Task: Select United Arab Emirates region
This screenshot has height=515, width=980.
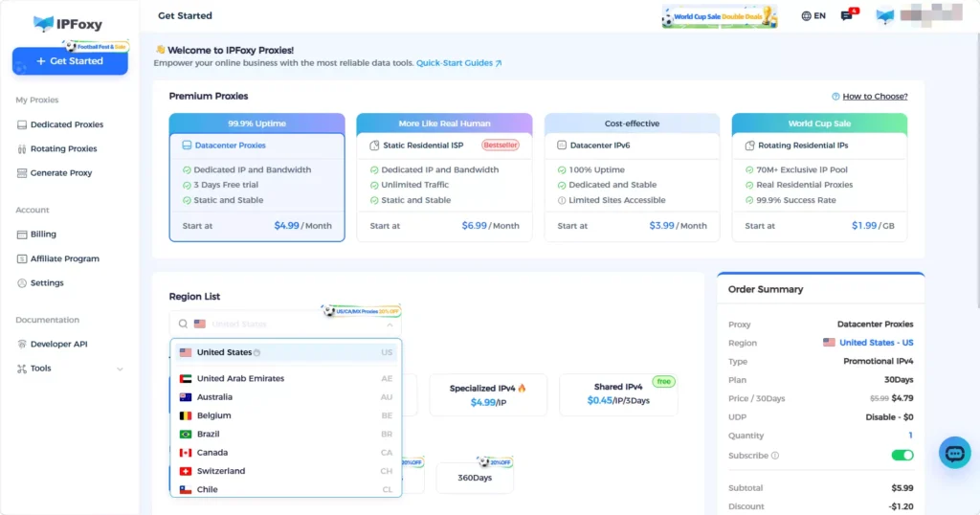Action: [x=285, y=379]
